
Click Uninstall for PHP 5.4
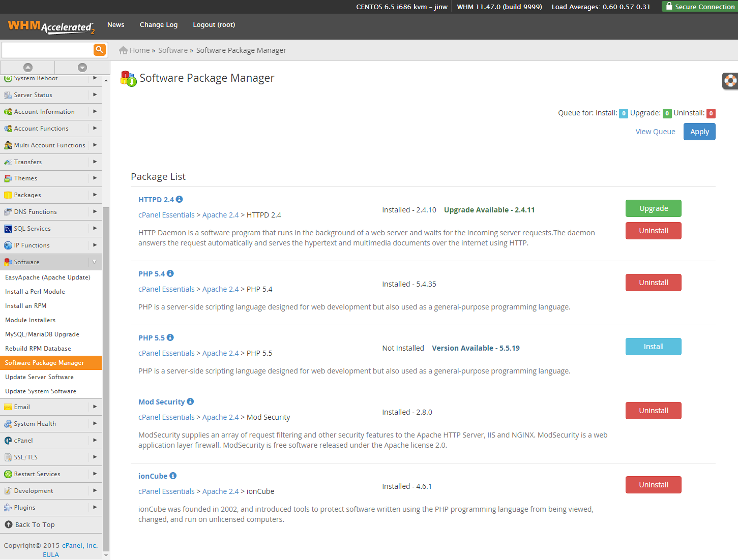pyautogui.click(x=654, y=283)
